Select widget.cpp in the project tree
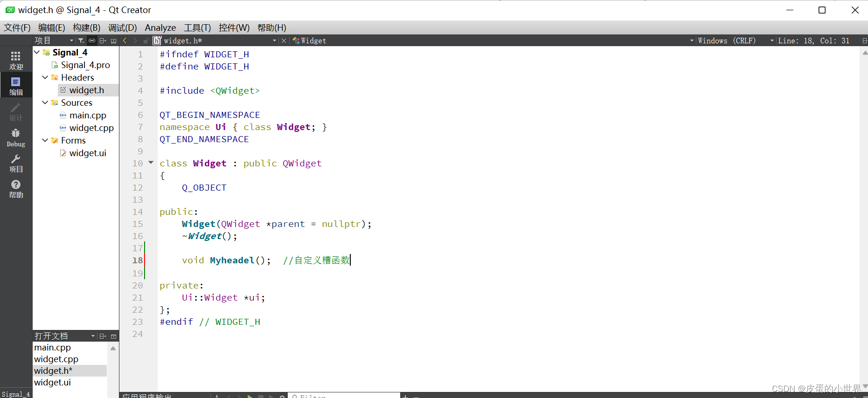This screenshot has width=868, height=398. pyautogui.click(x=91, y=128)
